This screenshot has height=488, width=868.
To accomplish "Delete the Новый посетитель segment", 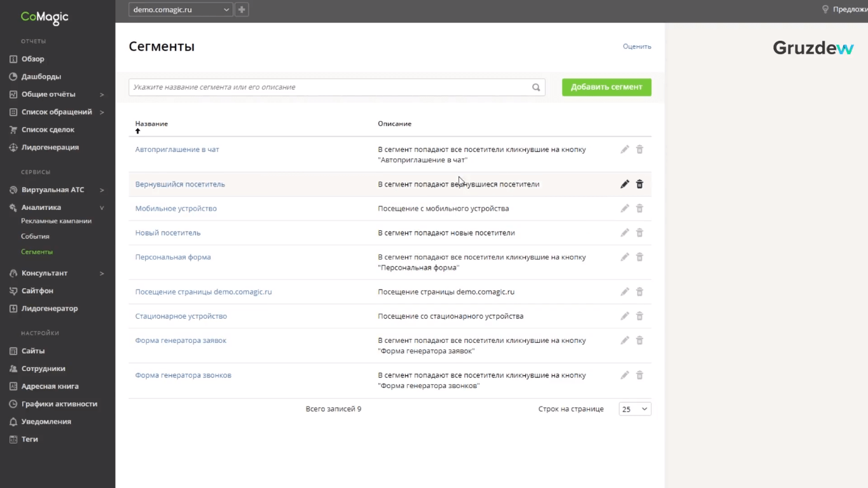I will point(640,232).
